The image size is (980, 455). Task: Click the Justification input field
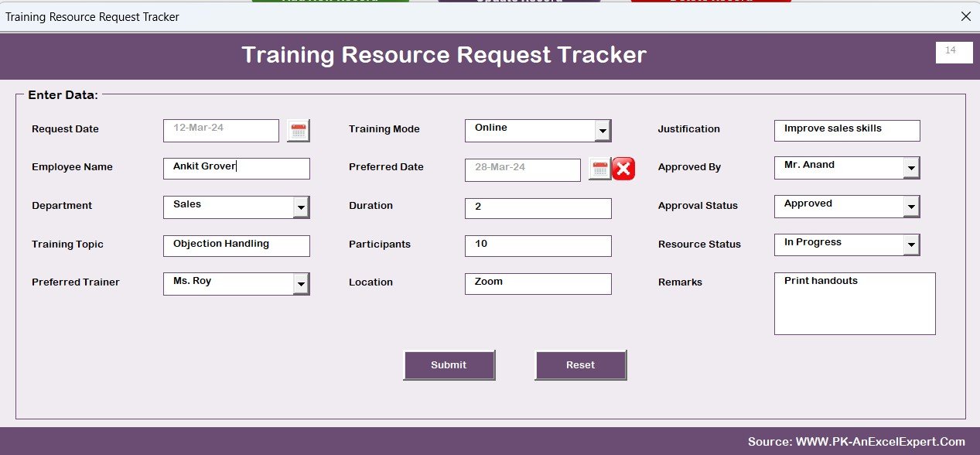click(x=847, y=131)
